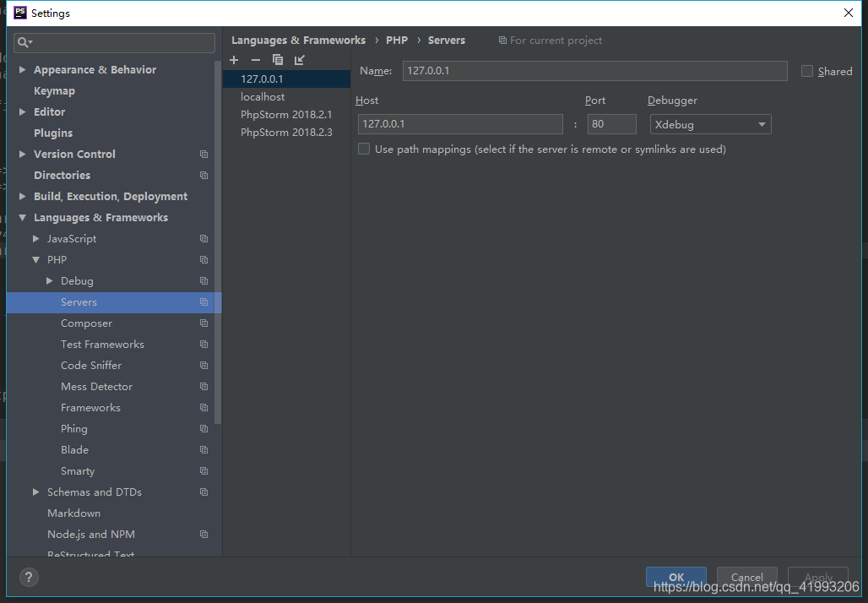Click the OK button
868x603 pixels.
pos(676,577)
